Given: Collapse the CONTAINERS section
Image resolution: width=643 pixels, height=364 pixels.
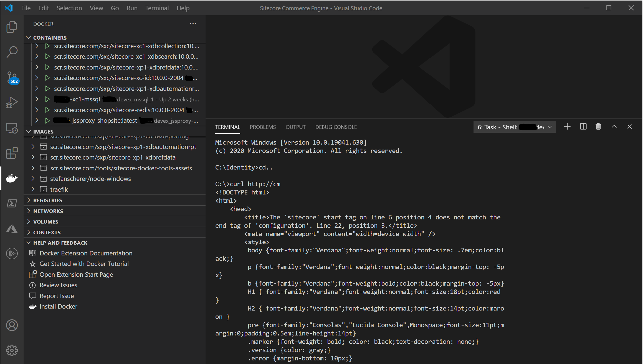Looking at the screenshot, I should pyautogui.click(x=29, y=38).
